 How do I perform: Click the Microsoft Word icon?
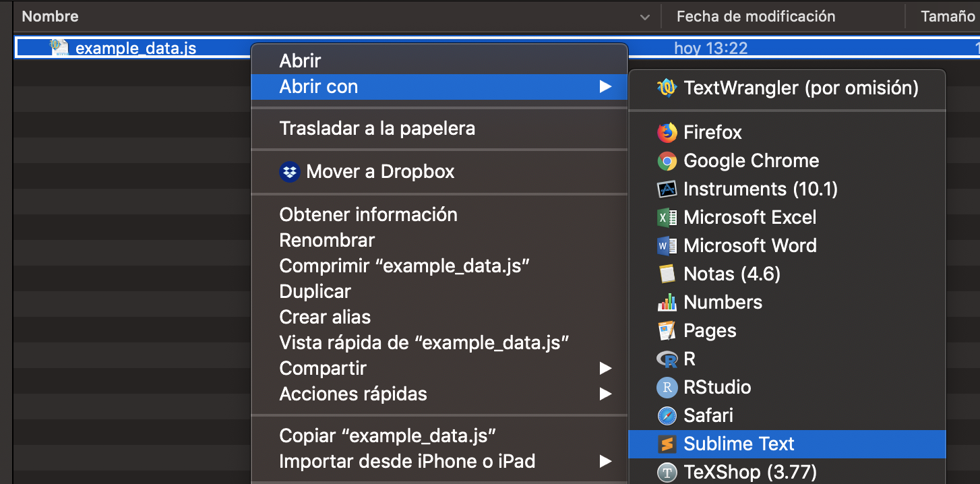click(x=667, y=246)
